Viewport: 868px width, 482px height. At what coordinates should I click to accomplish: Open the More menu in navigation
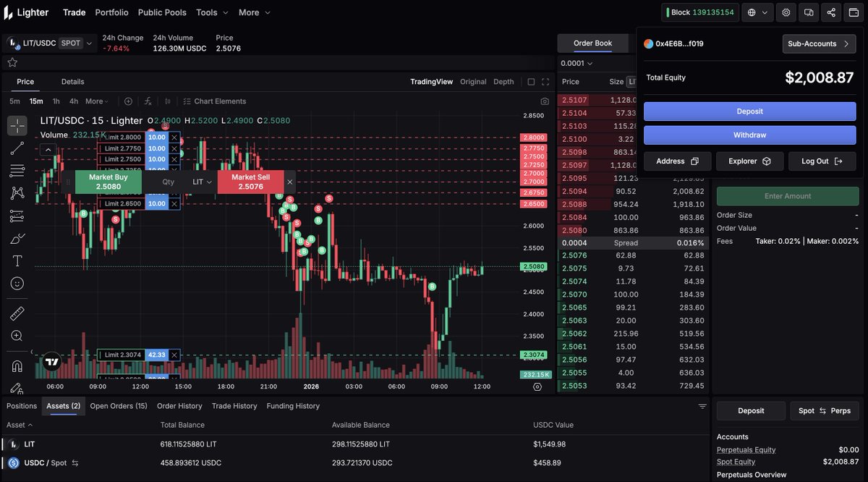pyautogui.click(x=255, y=12)
